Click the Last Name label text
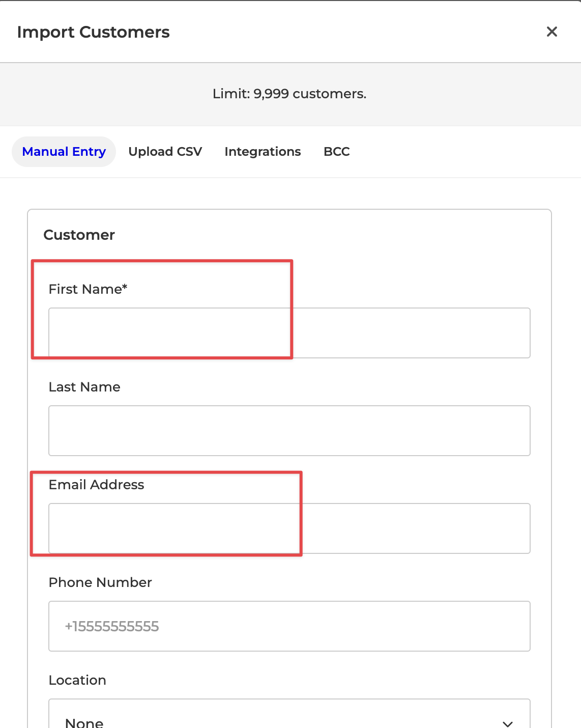This screenshot has width=581, height=728. (84, 387)
